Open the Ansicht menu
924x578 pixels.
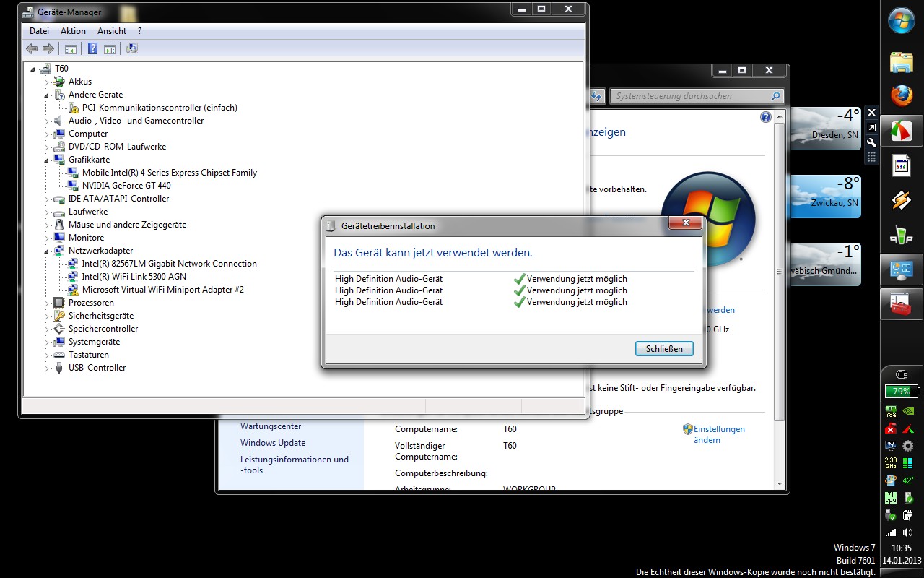112,31
